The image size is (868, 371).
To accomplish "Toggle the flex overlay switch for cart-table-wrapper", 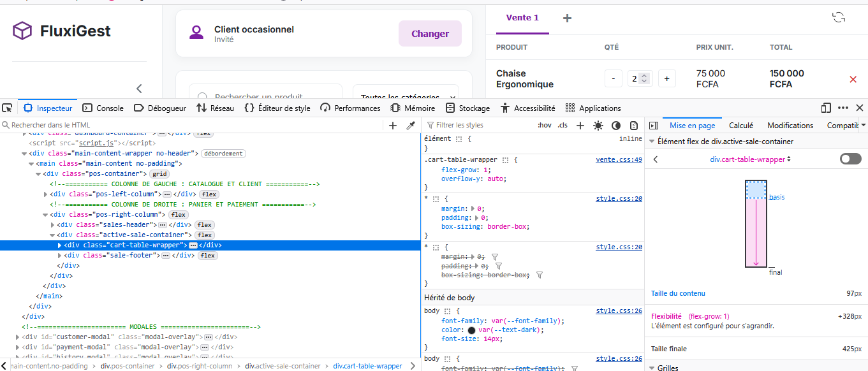I will point(850,159).
